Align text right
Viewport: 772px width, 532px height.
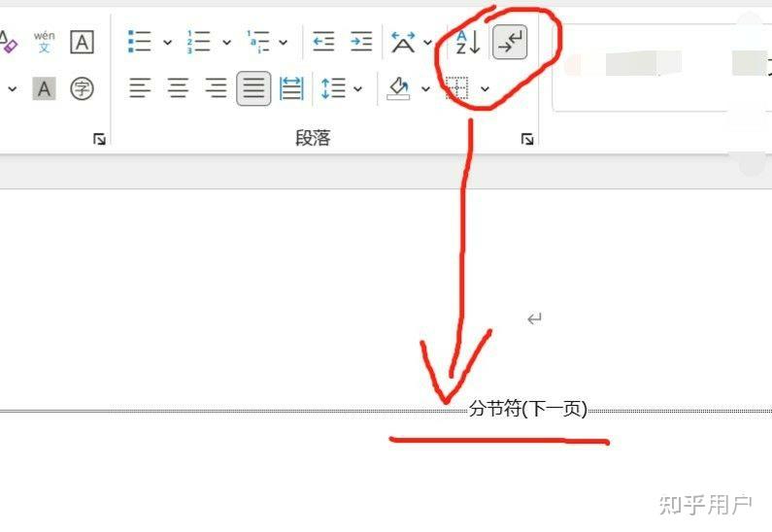216,88
